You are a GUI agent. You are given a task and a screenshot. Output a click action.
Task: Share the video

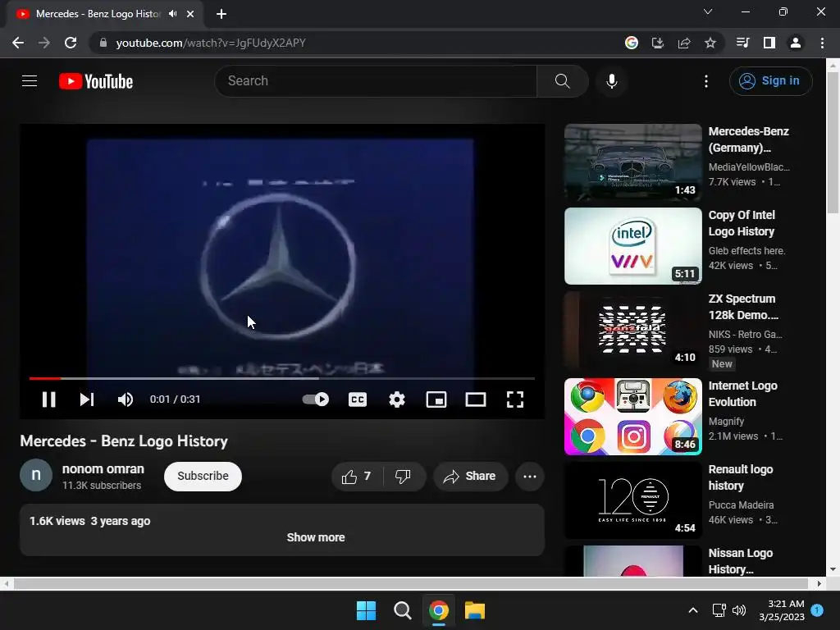[470, 477]
